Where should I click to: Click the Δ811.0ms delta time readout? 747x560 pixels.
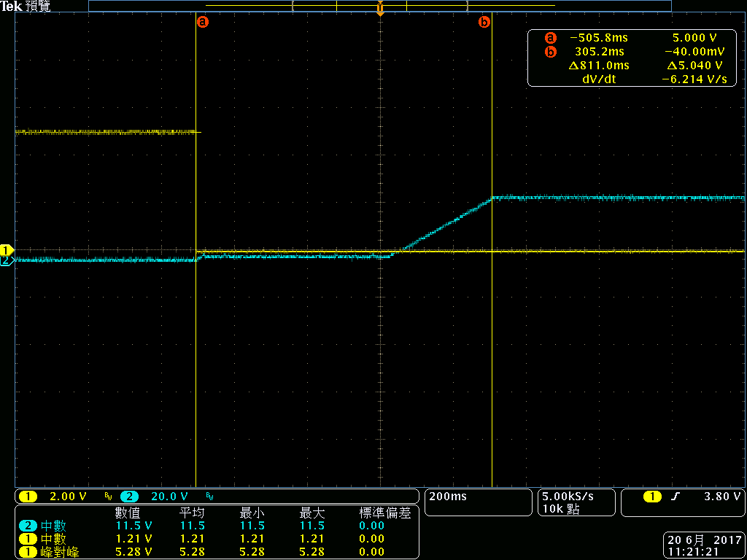coord(599,65)
